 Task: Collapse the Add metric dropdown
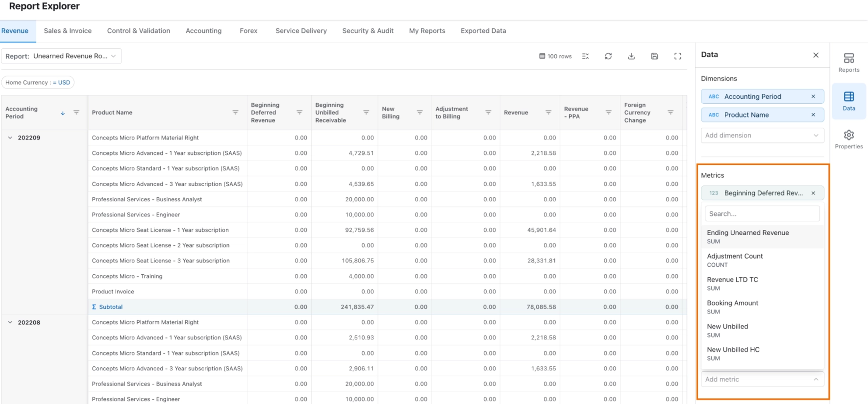762,379
